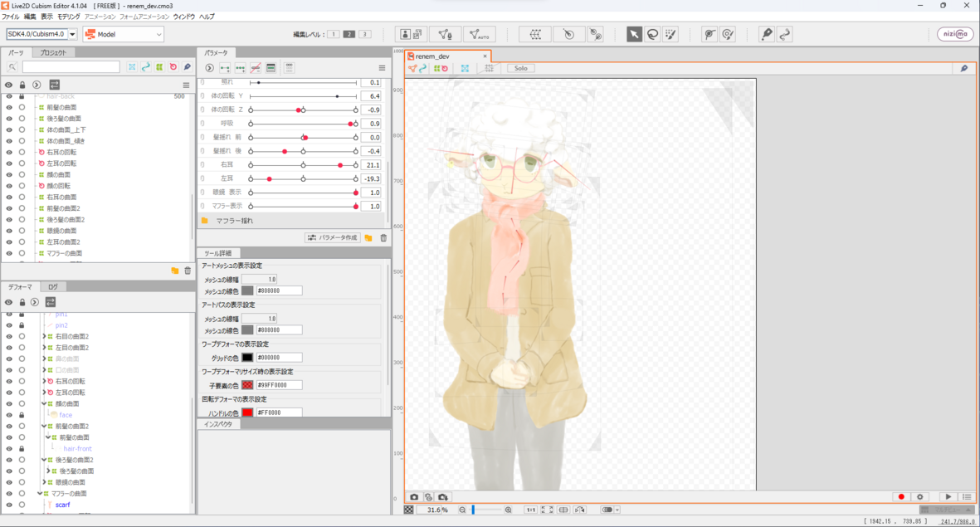Open the Model workspace dropdown
The width and height of the screenshot is (980, 527).
click(123, 34)
